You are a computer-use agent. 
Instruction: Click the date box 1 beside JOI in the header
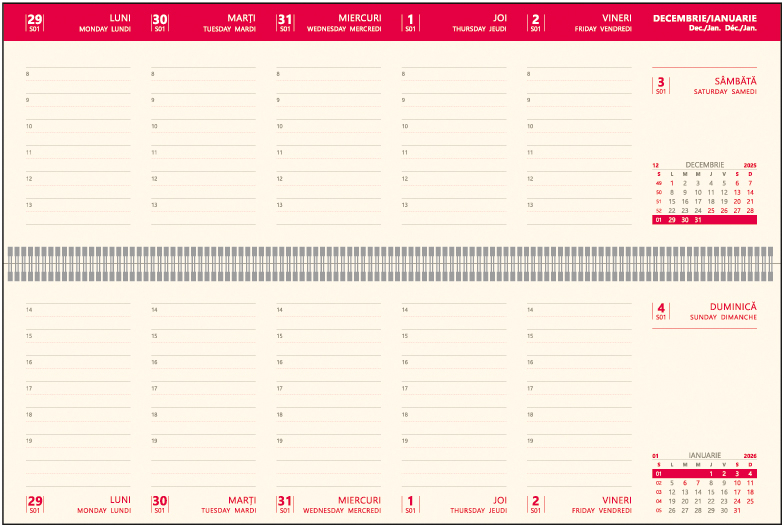click(x=410, y=22)
